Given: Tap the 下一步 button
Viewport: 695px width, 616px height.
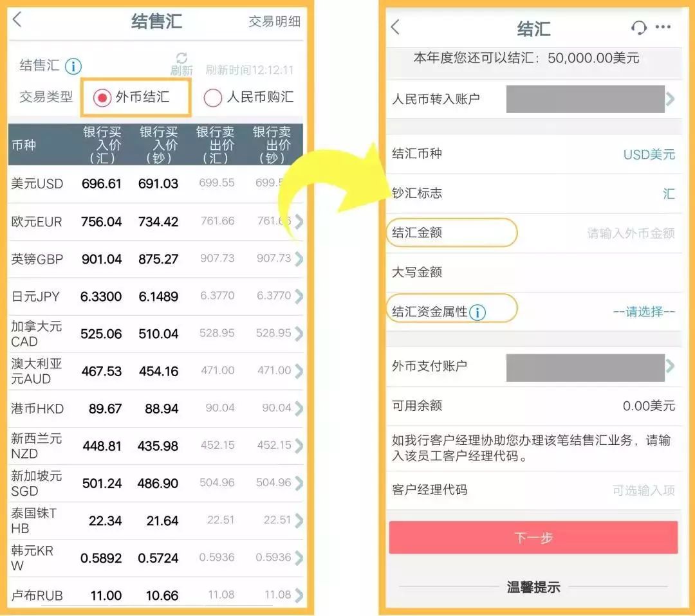Looking at the screenshot, I should [x=533, y=538].
